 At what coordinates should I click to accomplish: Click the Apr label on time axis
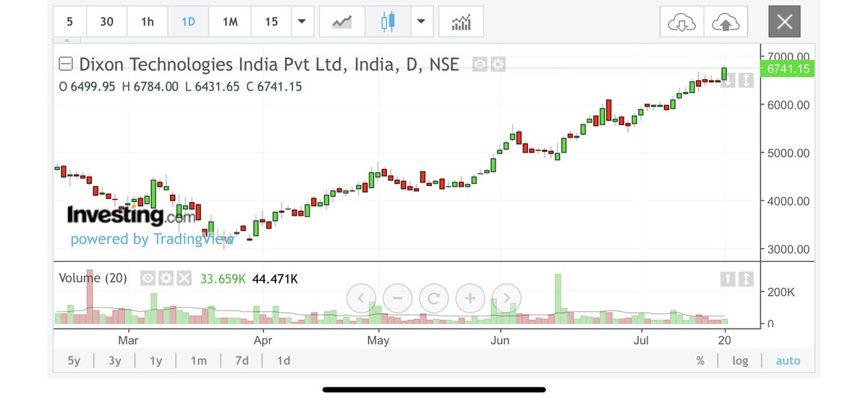(x=263, y=339)
